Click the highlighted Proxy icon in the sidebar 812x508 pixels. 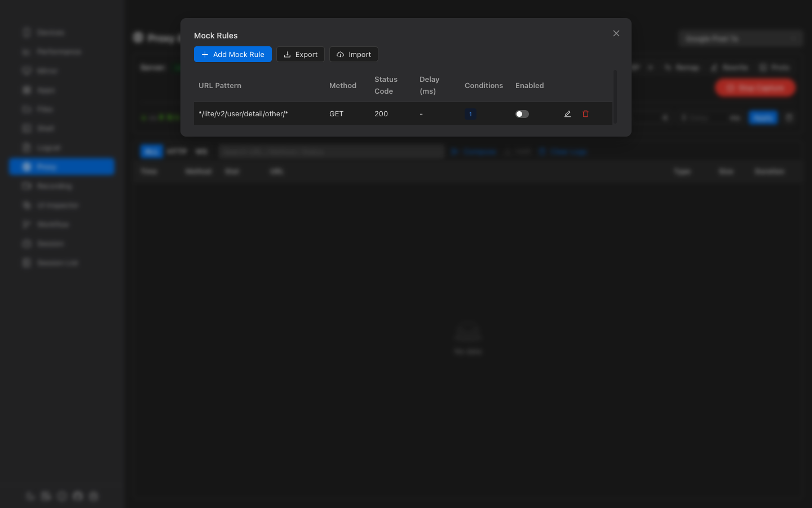click(27, 167)
